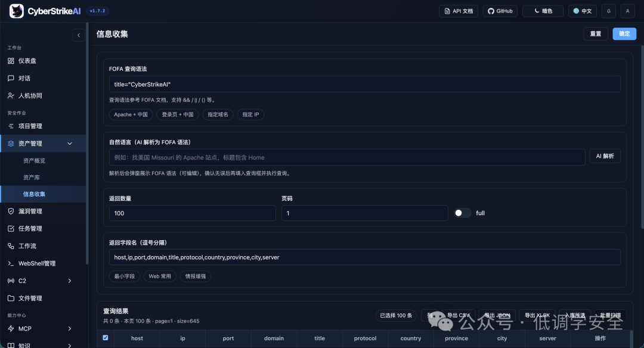
Task: Collapse the 资产管理 submenu chevron
Action: click(x=69, y=143)
